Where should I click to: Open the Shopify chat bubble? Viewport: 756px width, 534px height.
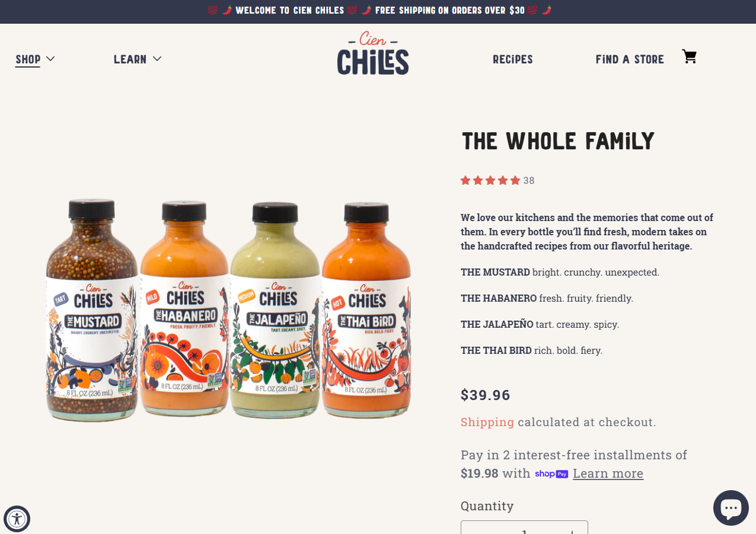coord(731,508)
